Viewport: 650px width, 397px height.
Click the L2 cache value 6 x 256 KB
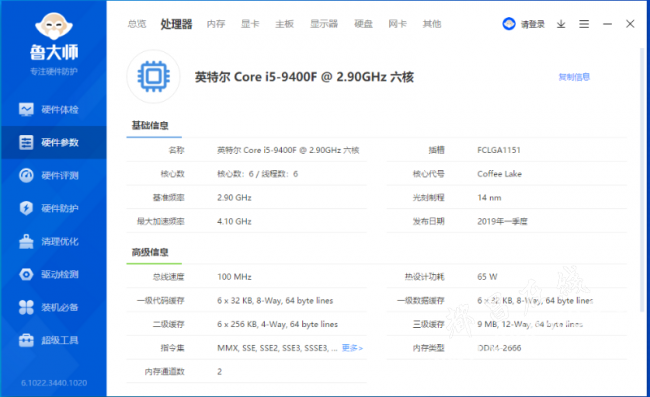pyautogui.click(x=277, y=324)
